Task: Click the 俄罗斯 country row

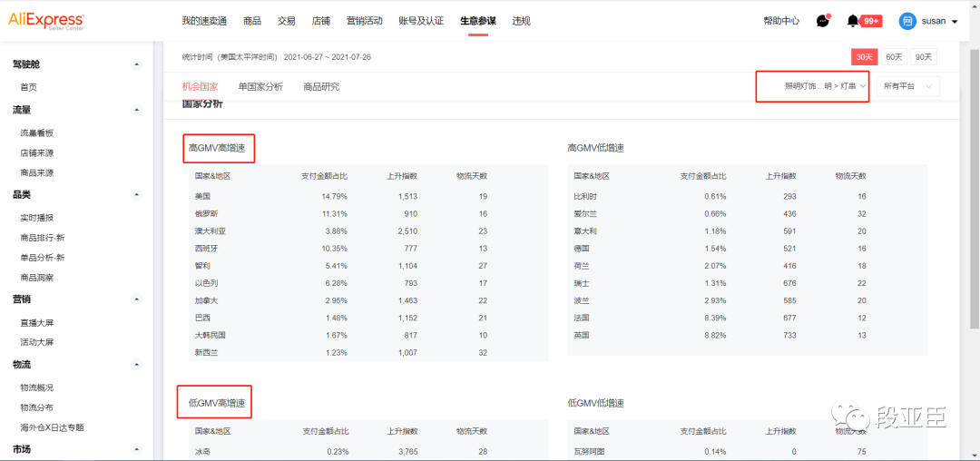Action: [368, 213]
